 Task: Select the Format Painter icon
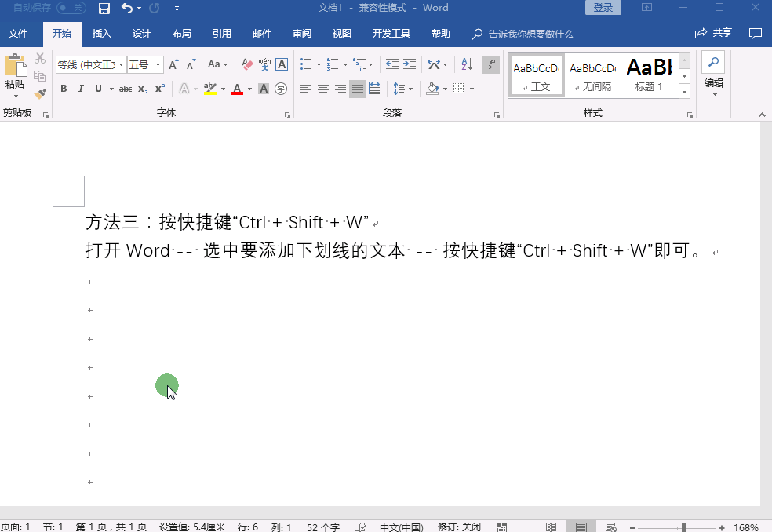(x=39, y=93)
